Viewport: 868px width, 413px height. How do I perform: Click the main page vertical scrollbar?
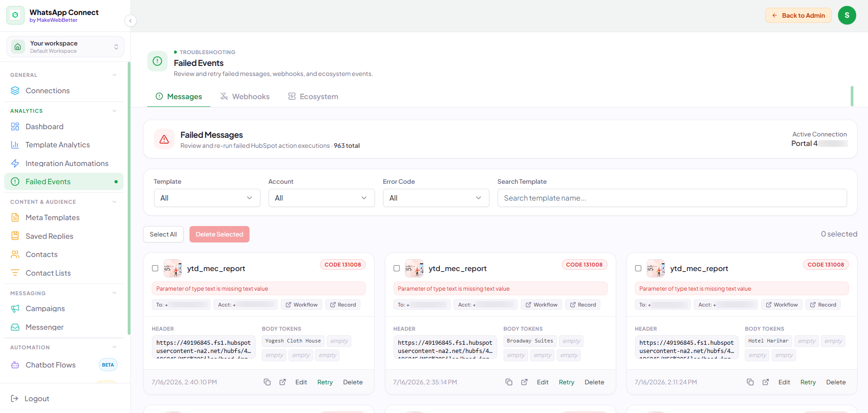pos(852,96)
